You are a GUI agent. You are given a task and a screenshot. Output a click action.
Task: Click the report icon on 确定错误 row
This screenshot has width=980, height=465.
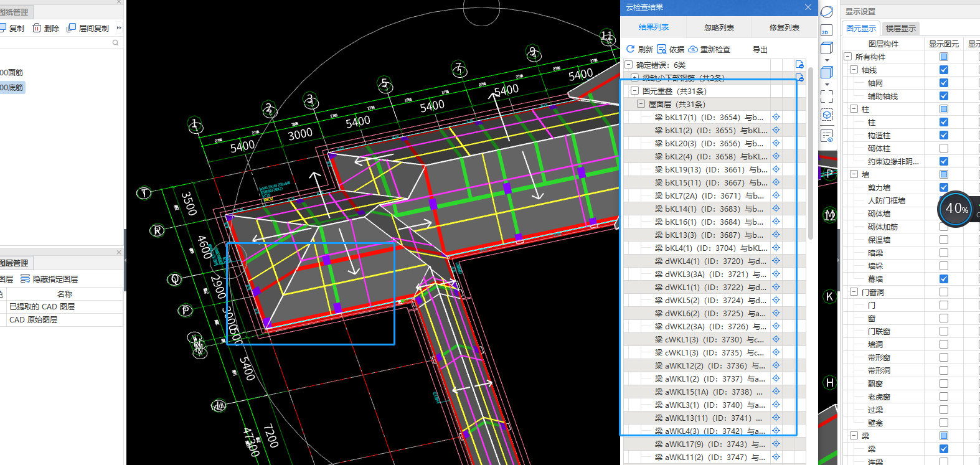(799, 65)
